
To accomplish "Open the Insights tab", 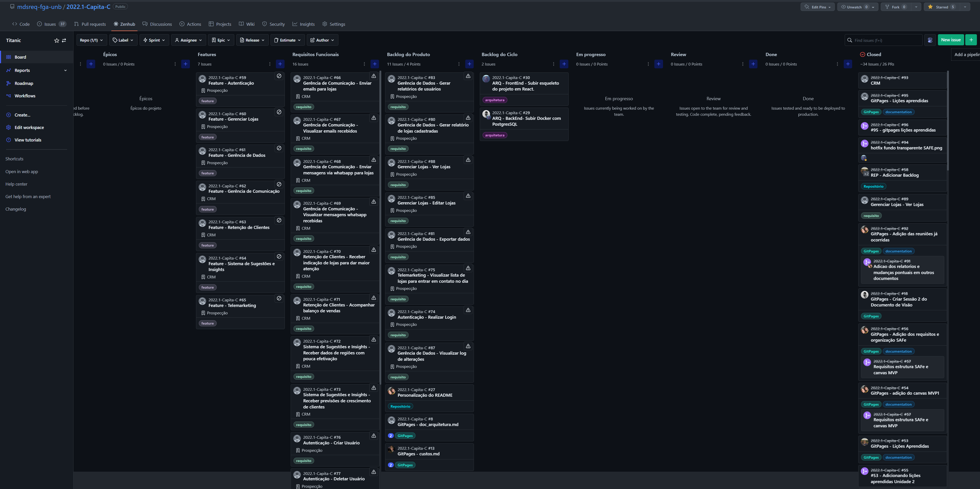I will click(x=303, y=24).
